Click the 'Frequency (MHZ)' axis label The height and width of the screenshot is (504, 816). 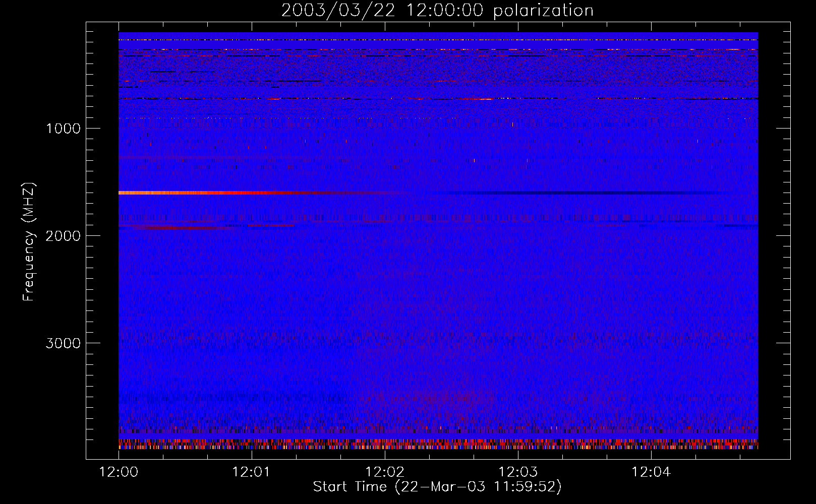pos(29,242)
